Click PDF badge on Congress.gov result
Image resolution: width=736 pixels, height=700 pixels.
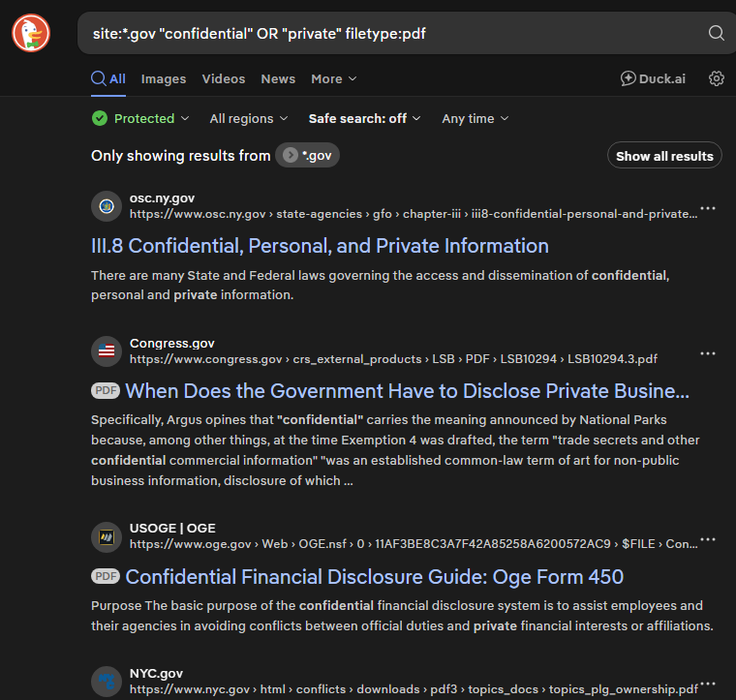pos(106,390)
